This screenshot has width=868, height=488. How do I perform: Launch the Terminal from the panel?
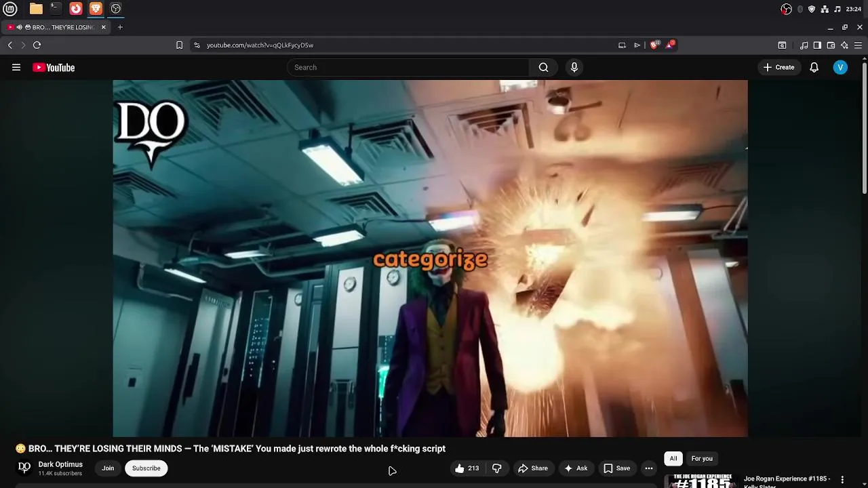pos(56,9)
